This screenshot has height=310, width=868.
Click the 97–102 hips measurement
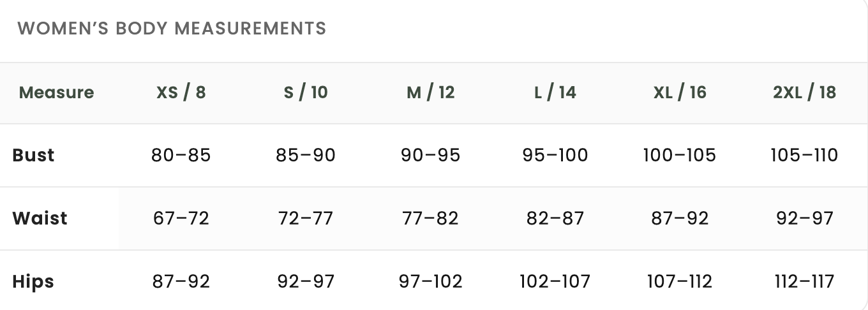click(431, 281)
